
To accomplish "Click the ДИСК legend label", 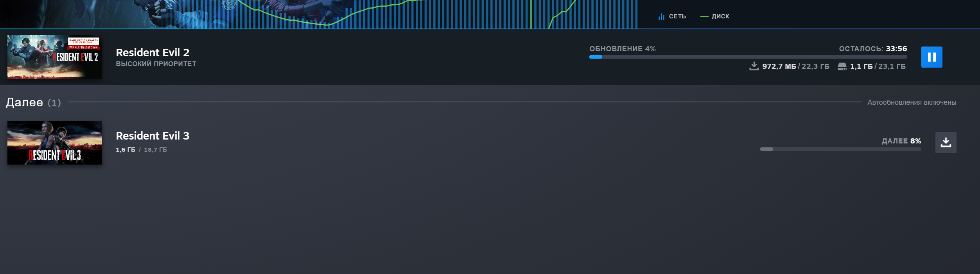I will coord(720,16).
